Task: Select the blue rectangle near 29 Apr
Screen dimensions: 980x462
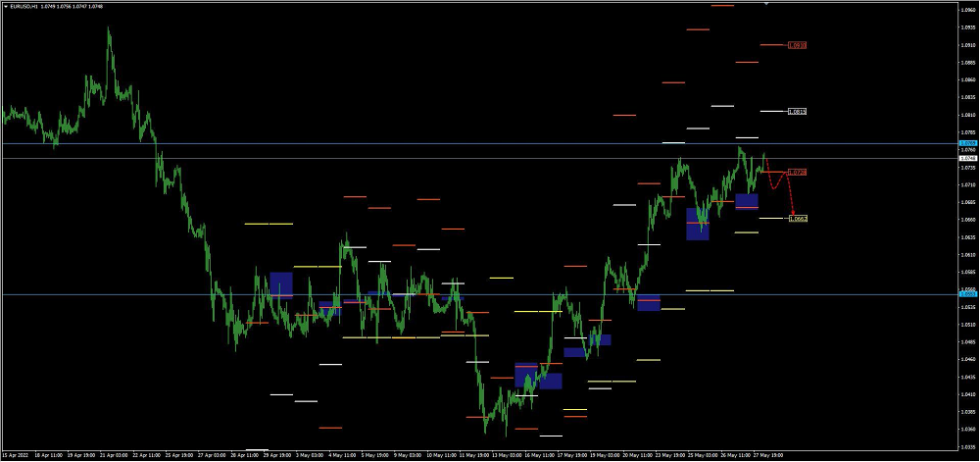Action: click(281, 284)
